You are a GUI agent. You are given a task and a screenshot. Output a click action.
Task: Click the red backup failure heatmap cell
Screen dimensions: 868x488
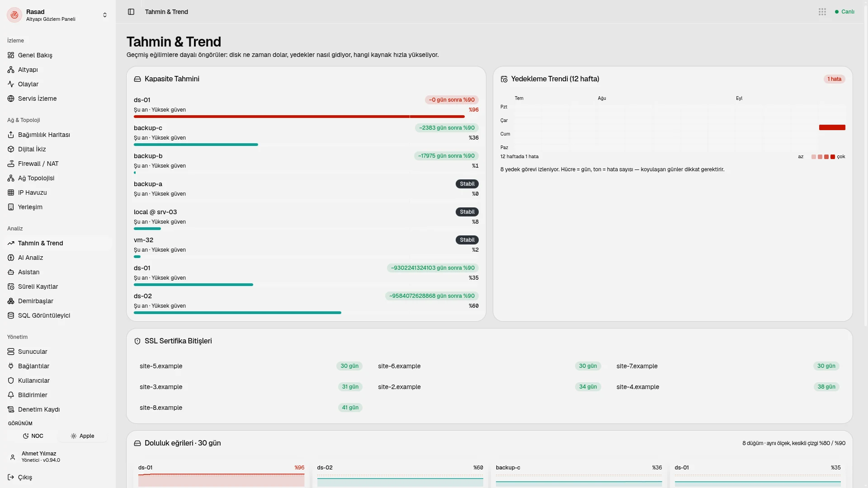tap(832, 127)
